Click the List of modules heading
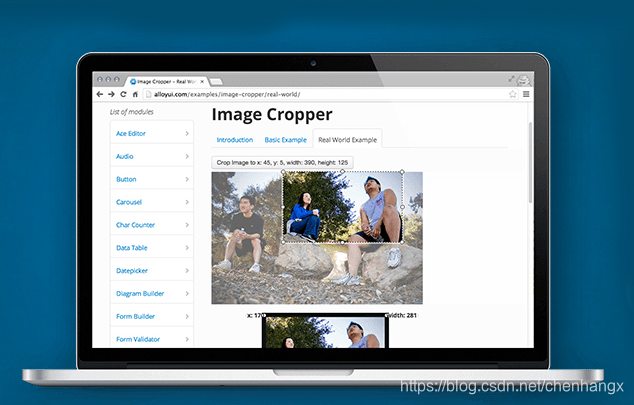Image resolution: width=634 pixels, height=405 pixels. 131,112
